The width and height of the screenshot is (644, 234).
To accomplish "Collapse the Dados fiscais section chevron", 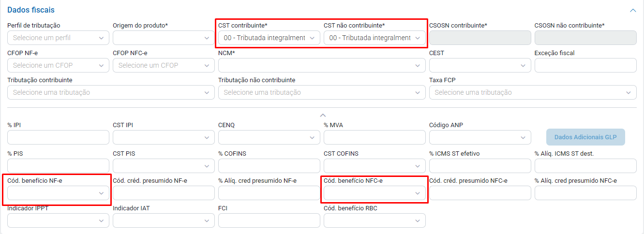I will coord(632,10).
